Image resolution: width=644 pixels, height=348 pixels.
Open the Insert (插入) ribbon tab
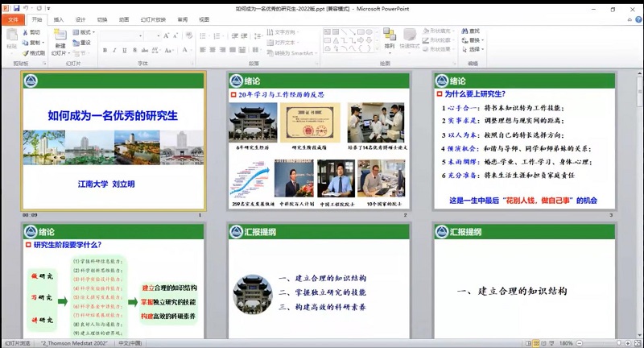[59, 19]
